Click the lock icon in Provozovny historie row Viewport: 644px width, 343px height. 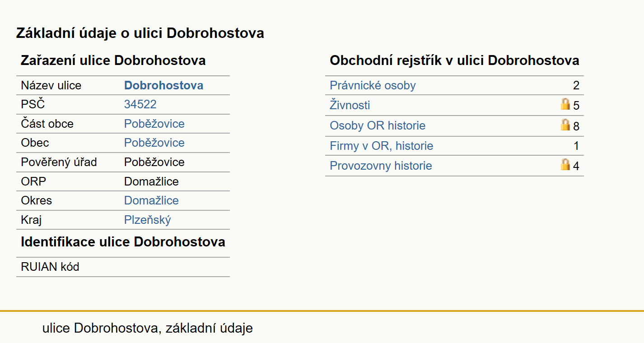click(565, 165)
